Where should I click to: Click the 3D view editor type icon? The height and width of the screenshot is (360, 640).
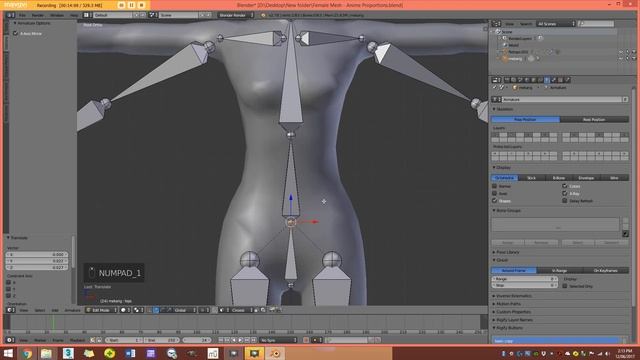click(10, 310)
